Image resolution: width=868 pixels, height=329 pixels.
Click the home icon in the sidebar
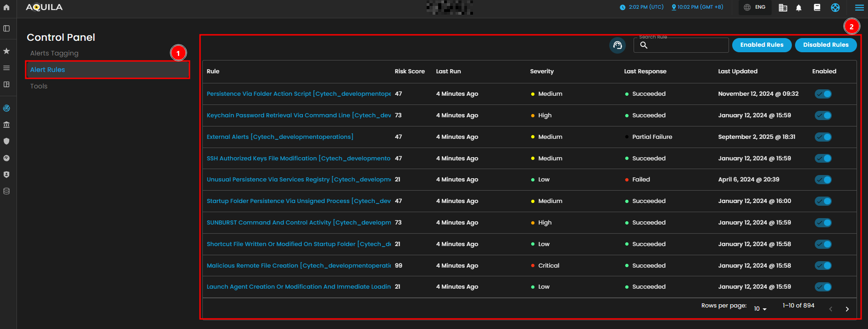[x=6, y=7]
